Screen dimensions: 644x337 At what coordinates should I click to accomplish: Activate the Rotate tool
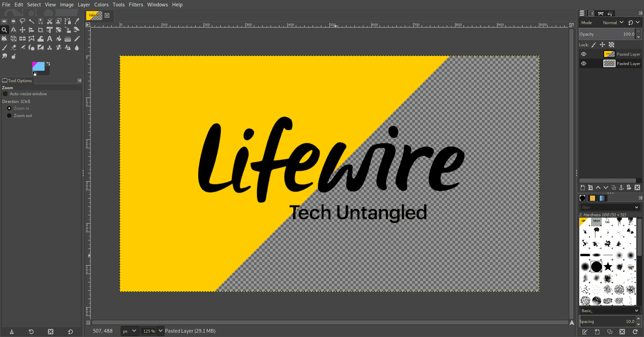(59, 30)
